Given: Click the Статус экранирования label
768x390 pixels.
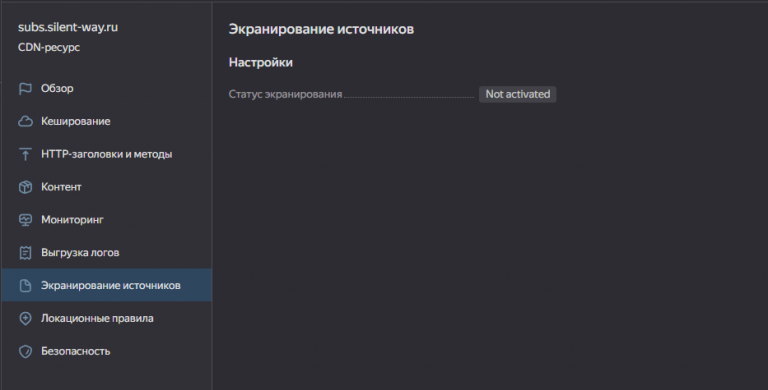Looking at the screenshot, I should tap(285, 94).
